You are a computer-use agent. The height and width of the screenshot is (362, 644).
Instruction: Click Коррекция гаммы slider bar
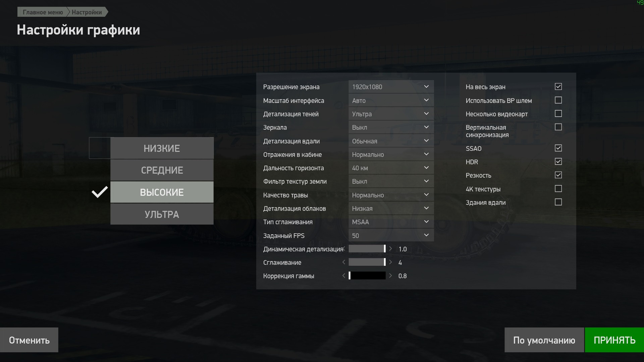[367, 276]
